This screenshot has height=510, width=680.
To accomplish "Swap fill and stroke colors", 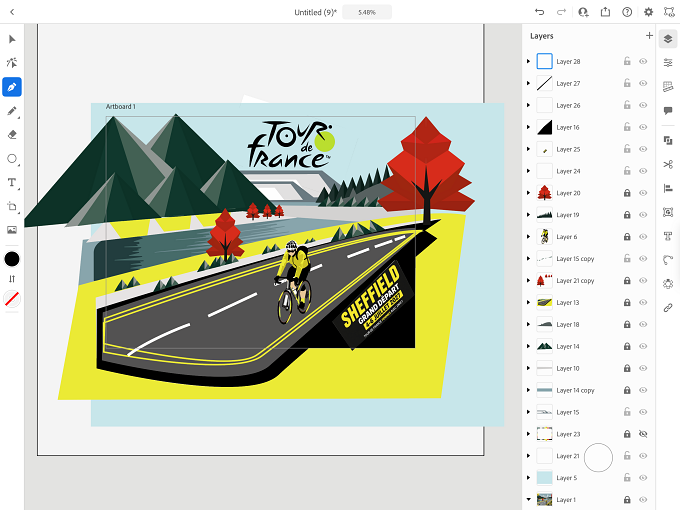I will [x=12, y=279].
